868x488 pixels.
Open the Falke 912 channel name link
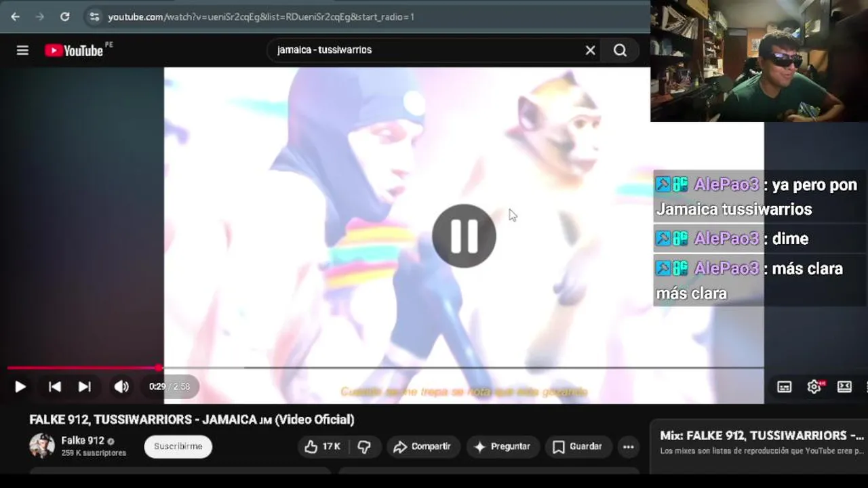pos(83,441)
